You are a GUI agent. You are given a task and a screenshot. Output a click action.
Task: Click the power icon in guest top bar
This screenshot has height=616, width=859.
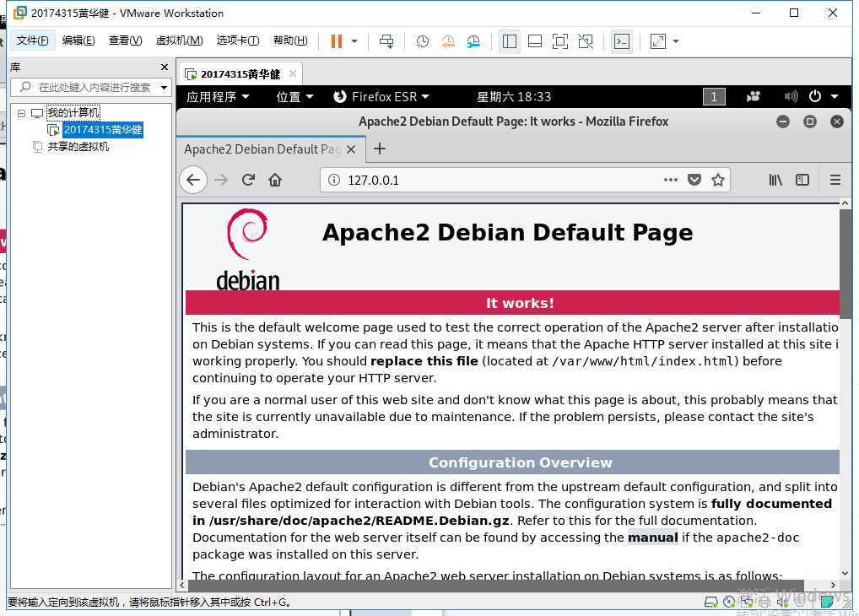coord(815,96)
